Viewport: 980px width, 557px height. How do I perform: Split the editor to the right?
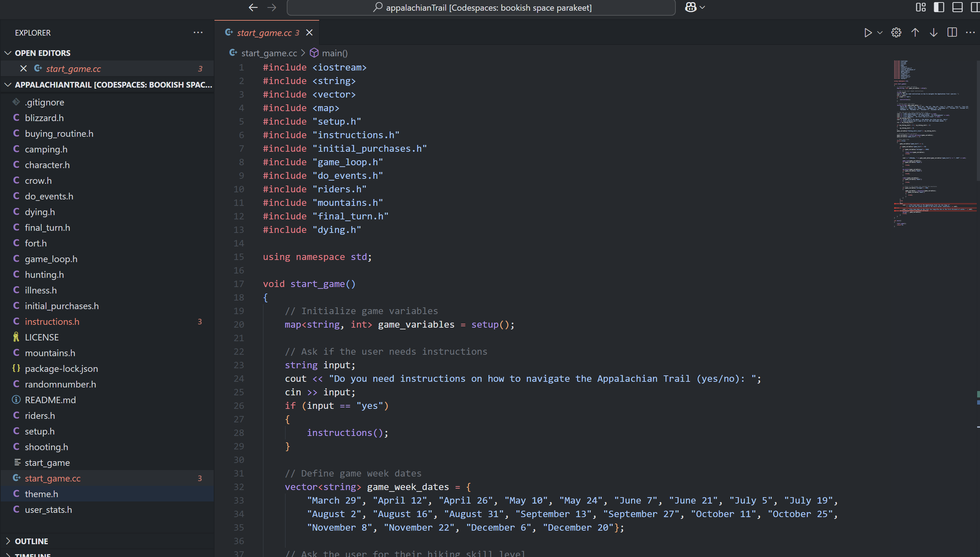coord(952,32)
